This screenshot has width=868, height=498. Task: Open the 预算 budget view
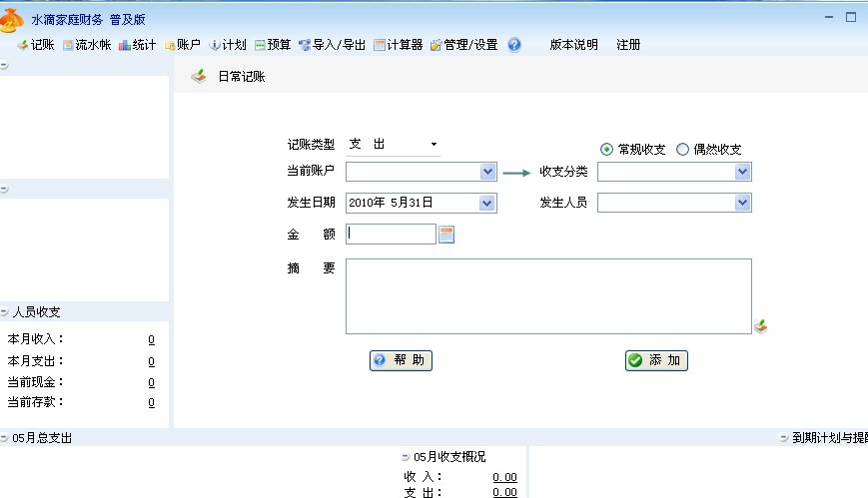pyautogui.click(x=273, y=45)
